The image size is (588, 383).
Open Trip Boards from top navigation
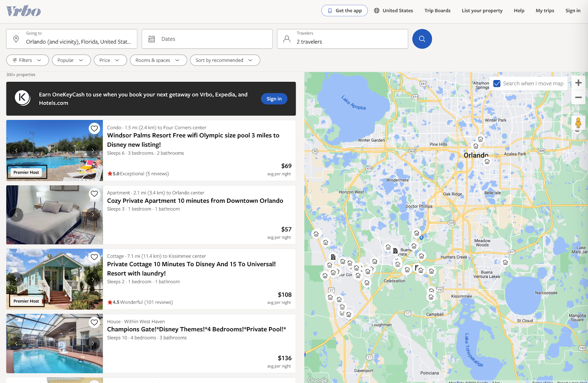tap(437, 11)
